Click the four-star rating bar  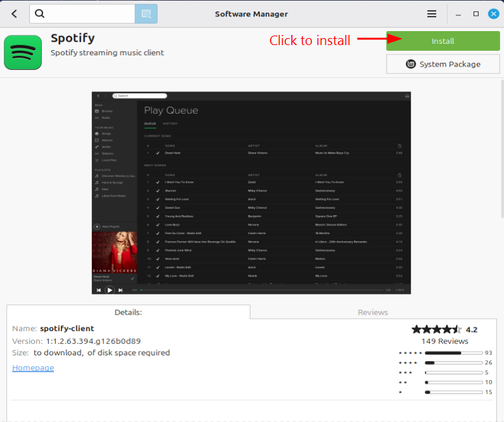(x=453, y=363)
